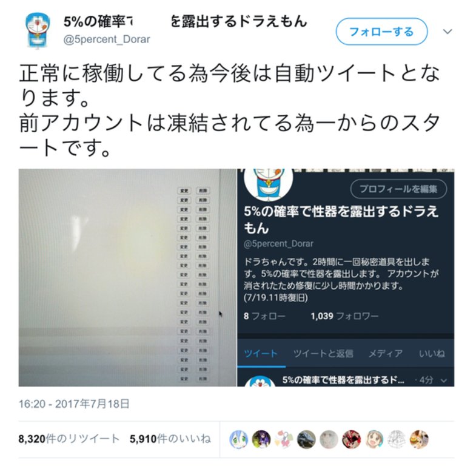The width and height of the screenshot is (476, 466).
Task: Click the red and black avatar among likers
Action: click(x=352, y=439)
